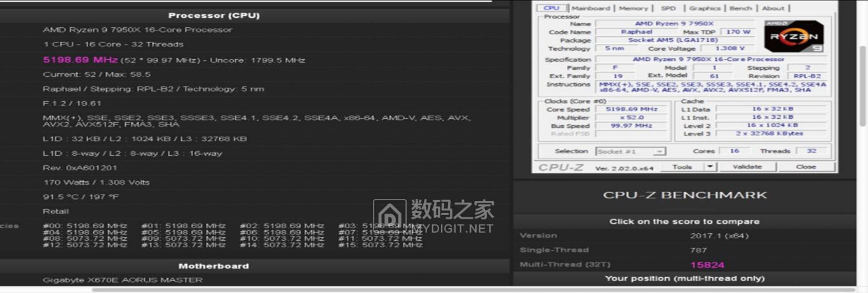The image size is (868, 293).
Task: Click the single-thread score 787
Action: point(698,250)
